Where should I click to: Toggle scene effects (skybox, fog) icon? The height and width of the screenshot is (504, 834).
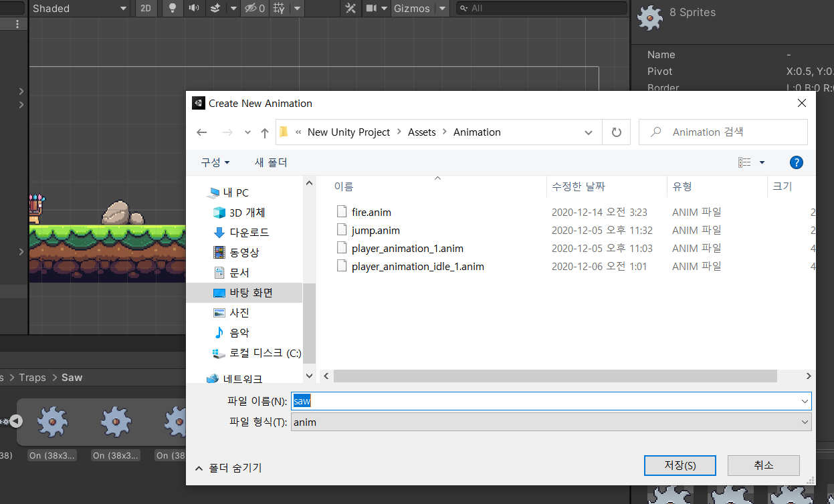click(x=215, y=8)
